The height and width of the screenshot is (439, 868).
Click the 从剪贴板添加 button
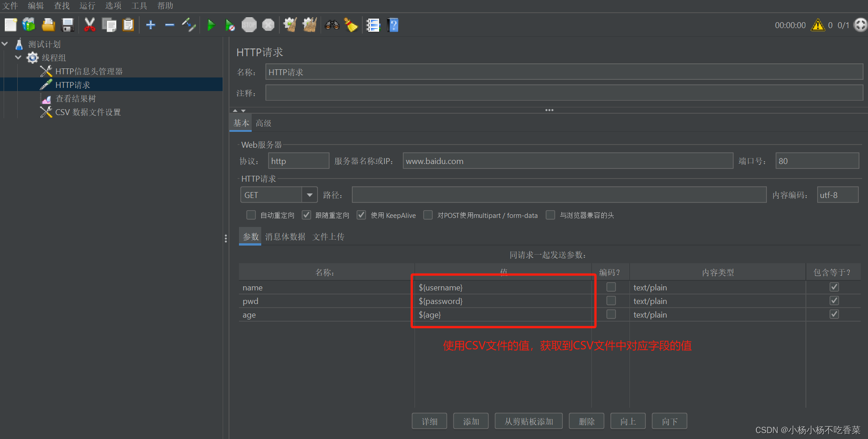tap(529, 421)
